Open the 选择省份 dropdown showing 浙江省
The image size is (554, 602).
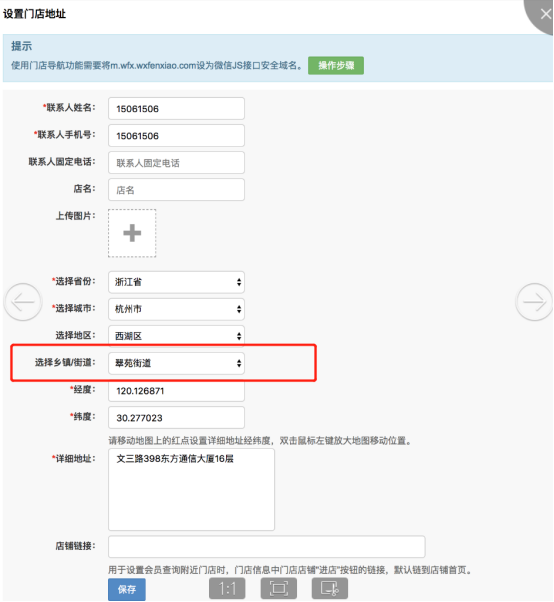click(x=176, y=282)
